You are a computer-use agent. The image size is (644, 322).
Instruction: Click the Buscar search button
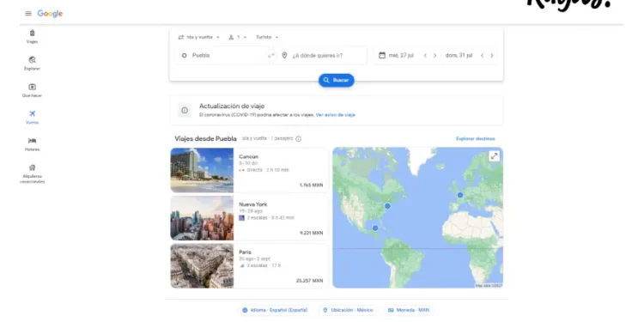[x=337, y=80]
